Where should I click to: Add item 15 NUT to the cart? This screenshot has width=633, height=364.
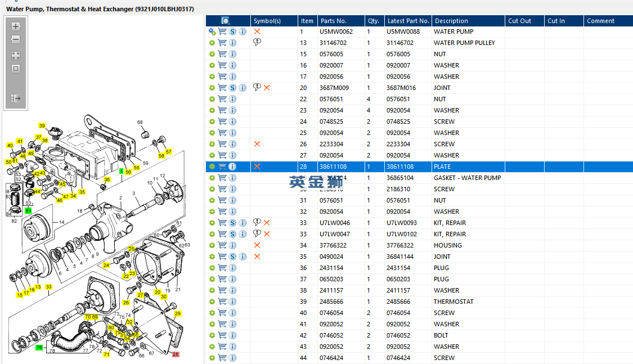[222, 54]
